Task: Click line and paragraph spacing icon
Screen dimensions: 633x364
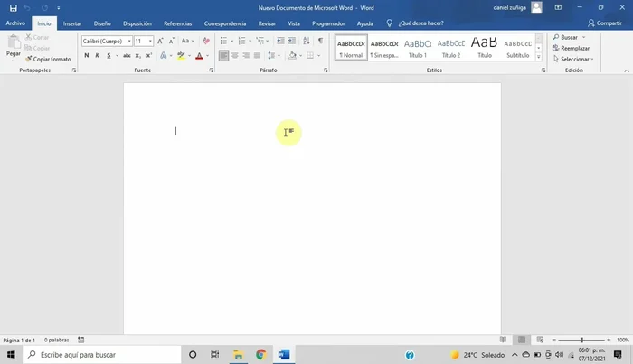Action: click(x=271, y=56)
